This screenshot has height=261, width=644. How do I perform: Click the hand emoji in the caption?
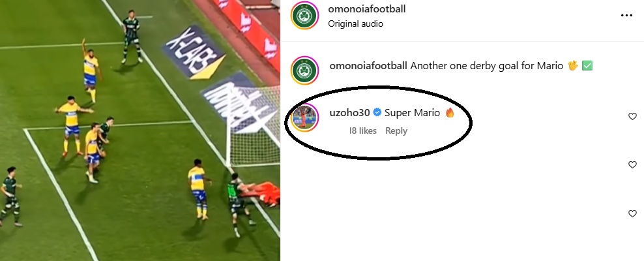[x=572, y=66]
